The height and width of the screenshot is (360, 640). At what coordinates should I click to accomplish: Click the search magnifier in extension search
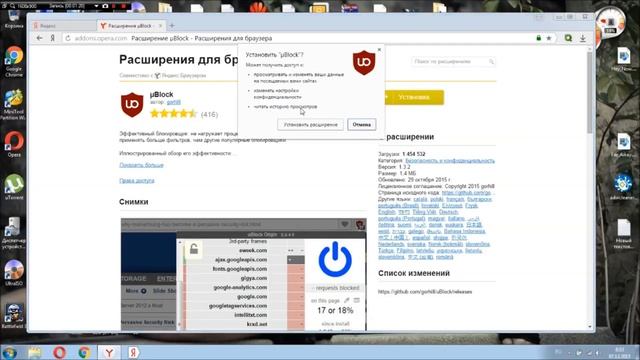(491, 61)
